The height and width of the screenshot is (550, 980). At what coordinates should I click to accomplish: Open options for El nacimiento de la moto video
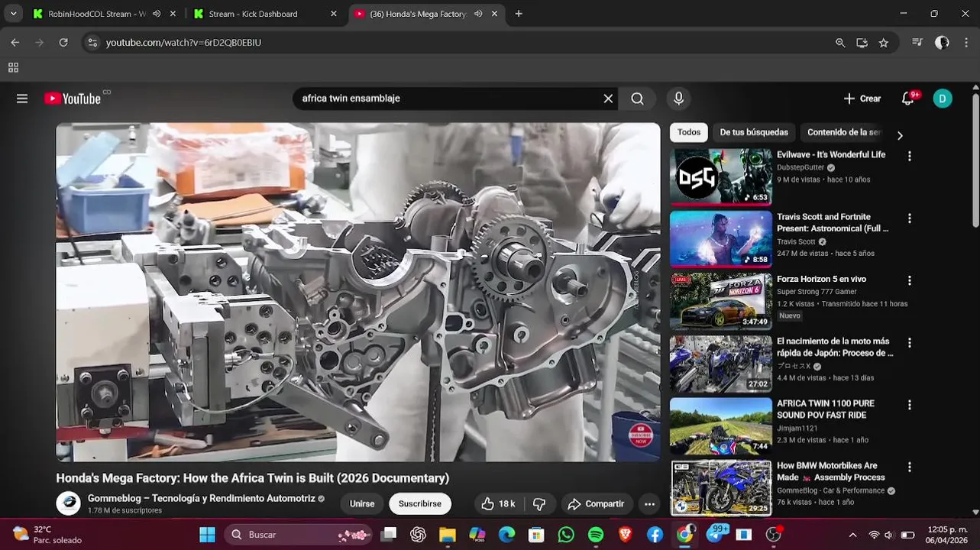coord(909,343)
